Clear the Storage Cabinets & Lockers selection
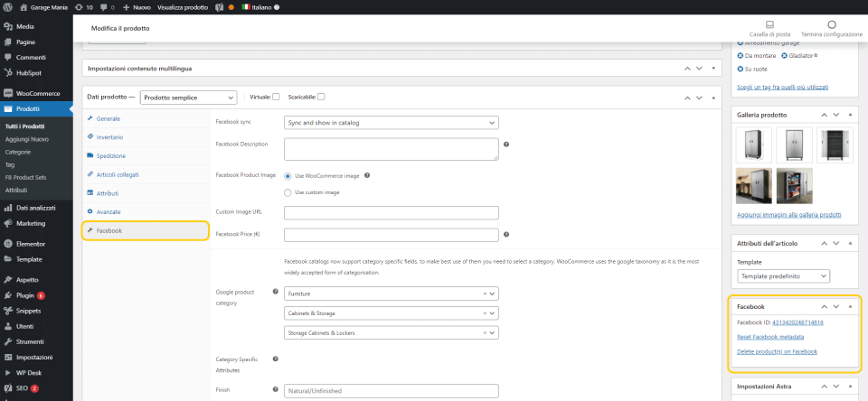The image size is (868, 401). point(485,333)
